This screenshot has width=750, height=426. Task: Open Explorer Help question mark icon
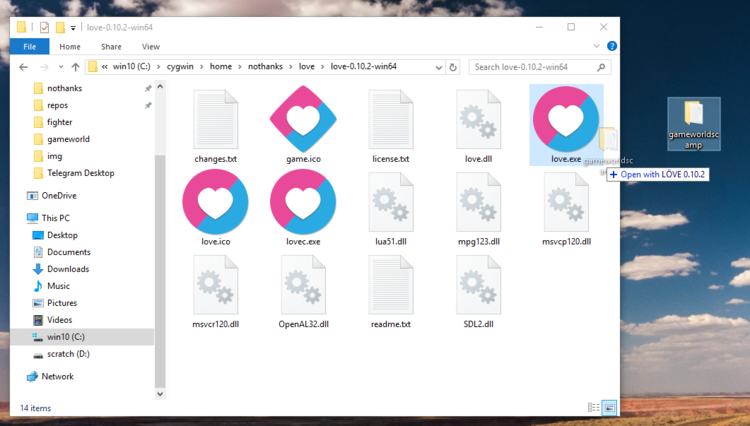(x=612, y=46)
